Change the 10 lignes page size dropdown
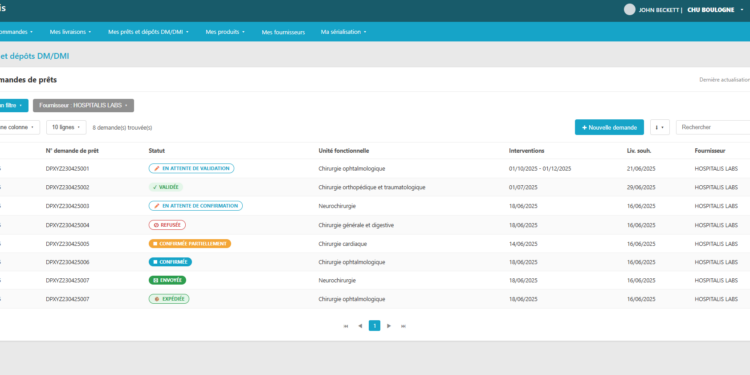This screenshot has height=375, width=750. pyautogui.click(x=66, y=127)
